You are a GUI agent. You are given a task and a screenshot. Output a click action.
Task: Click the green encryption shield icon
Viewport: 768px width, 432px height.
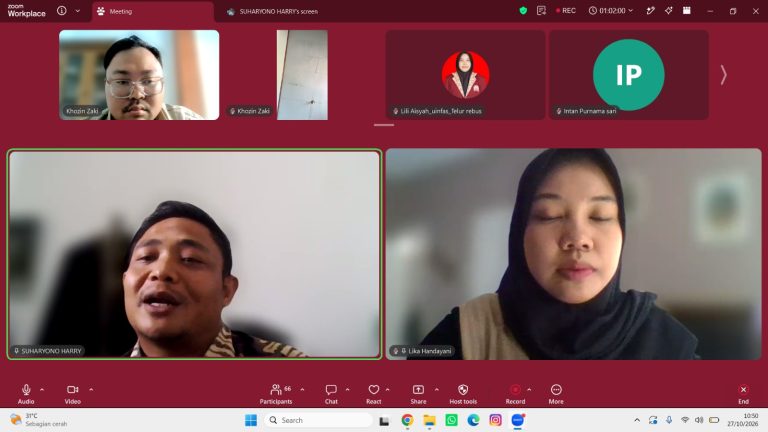(x=523, y=10)
